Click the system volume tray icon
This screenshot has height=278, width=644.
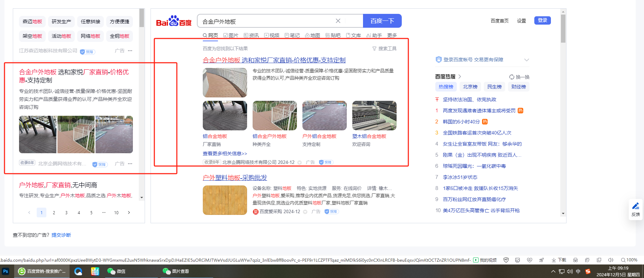pyautogui.click(x=570, y=271)
